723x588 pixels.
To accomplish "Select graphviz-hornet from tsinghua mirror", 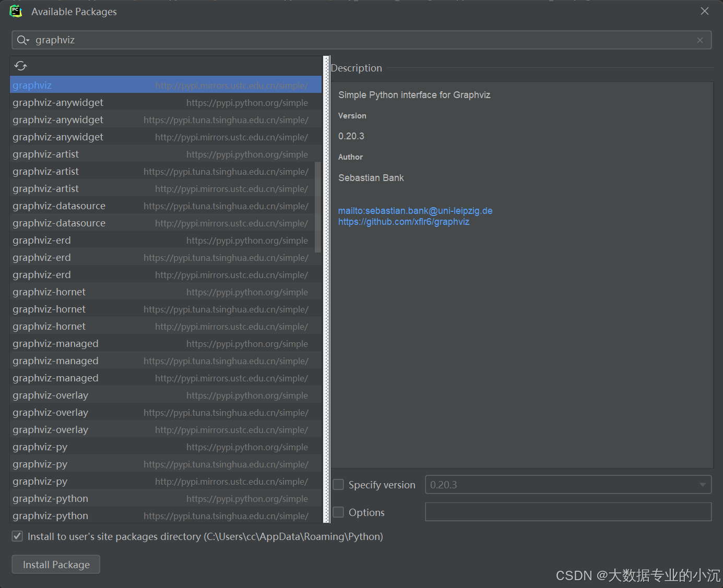I will (165, 309).
